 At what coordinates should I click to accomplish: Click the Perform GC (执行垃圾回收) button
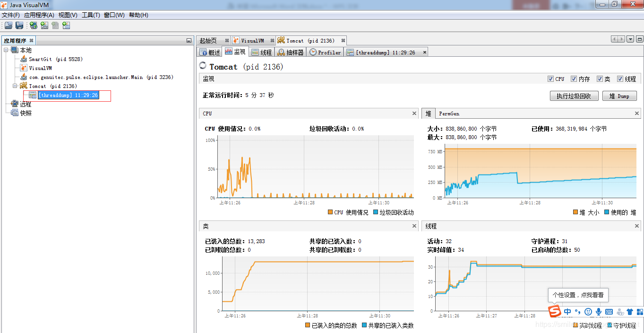click(574, 96)
